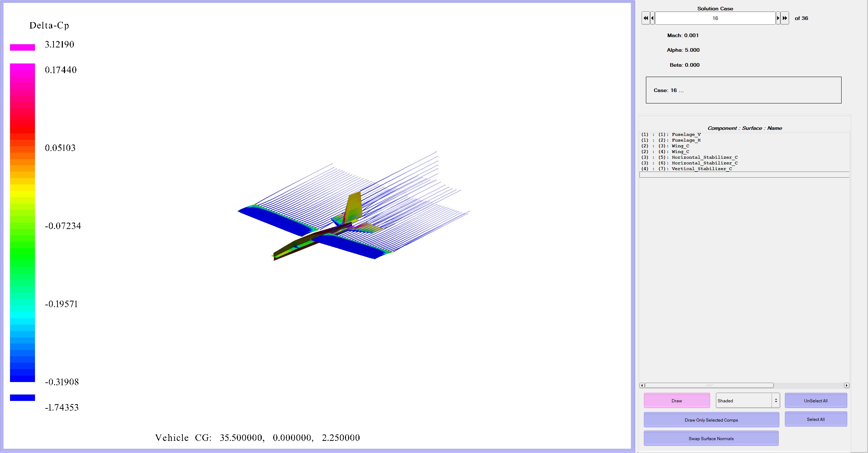This screenshot has height=453, width=868.
Task: Jump forward with the double-right solution case arrow
Action: click(784, 18)
